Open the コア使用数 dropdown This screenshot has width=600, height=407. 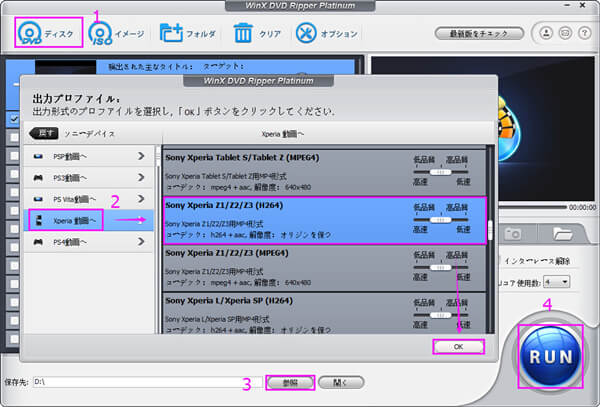pos(557,282)
